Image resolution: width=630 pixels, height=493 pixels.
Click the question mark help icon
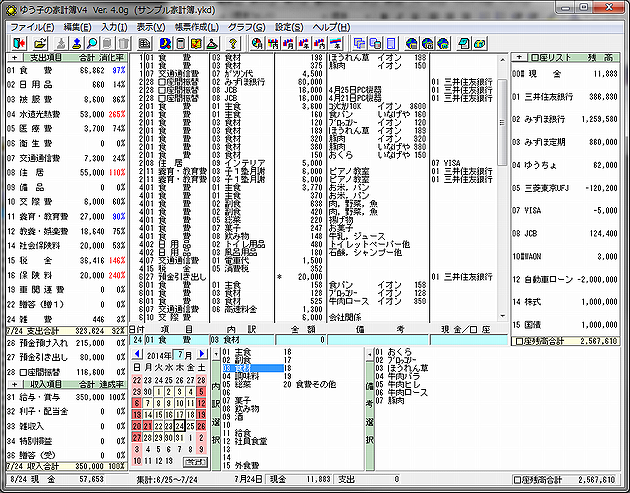(232, 44)
